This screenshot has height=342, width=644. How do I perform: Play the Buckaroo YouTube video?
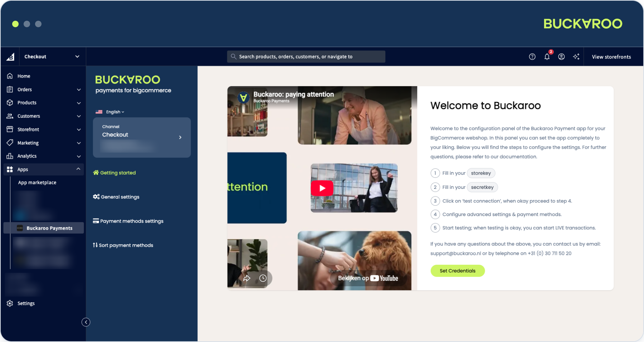tap(322, 188)
